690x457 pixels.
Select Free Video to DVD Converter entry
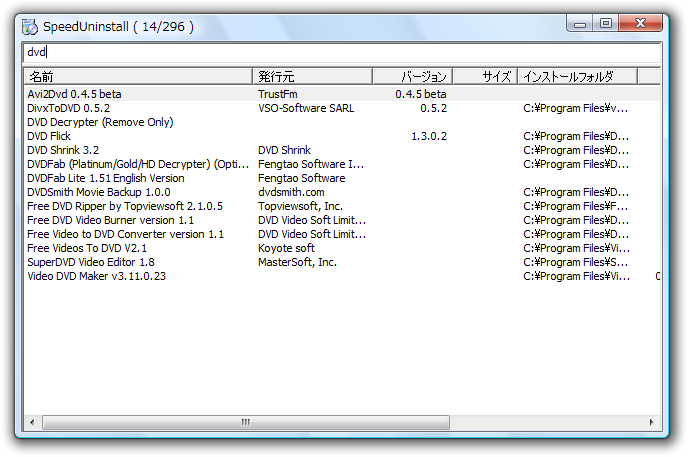[x=125, y=234]
